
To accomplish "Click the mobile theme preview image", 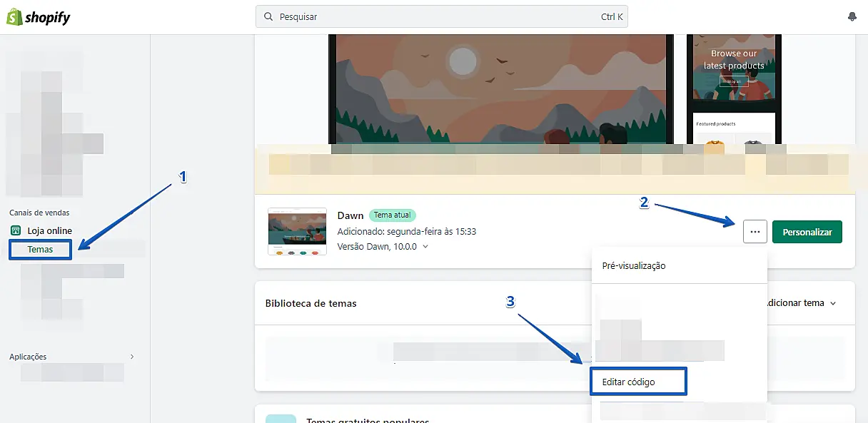I will pyautogui.click(x=734, y=89).
